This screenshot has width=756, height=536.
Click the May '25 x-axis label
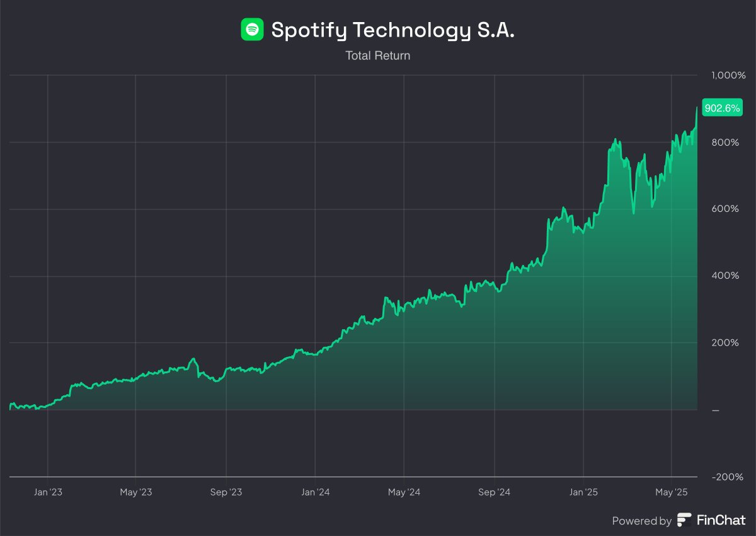pyautogui.click(x=672, y=492)
